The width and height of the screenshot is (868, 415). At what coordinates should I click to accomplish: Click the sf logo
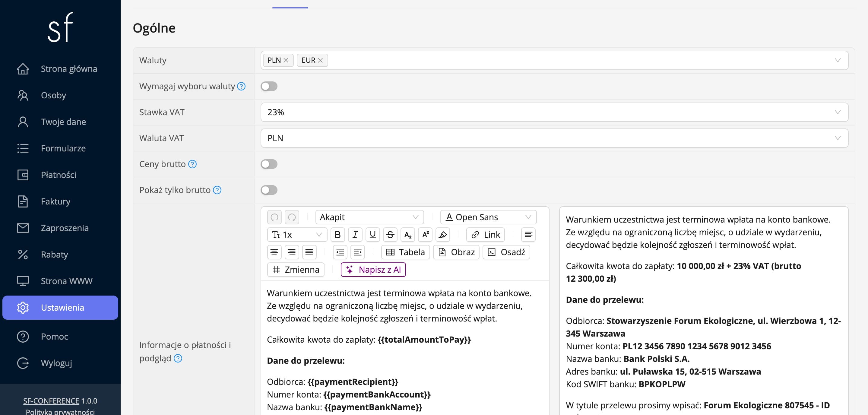click(x=60, y=28)
